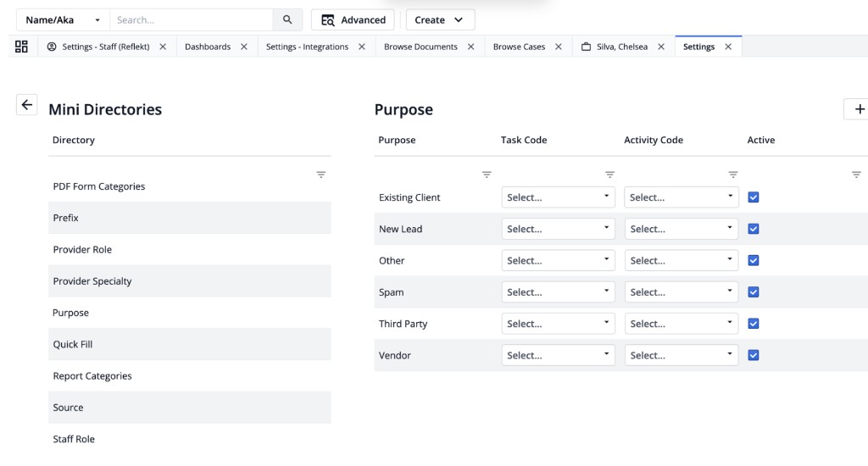Click the Activity Code column header

click(x=654, y=140)
